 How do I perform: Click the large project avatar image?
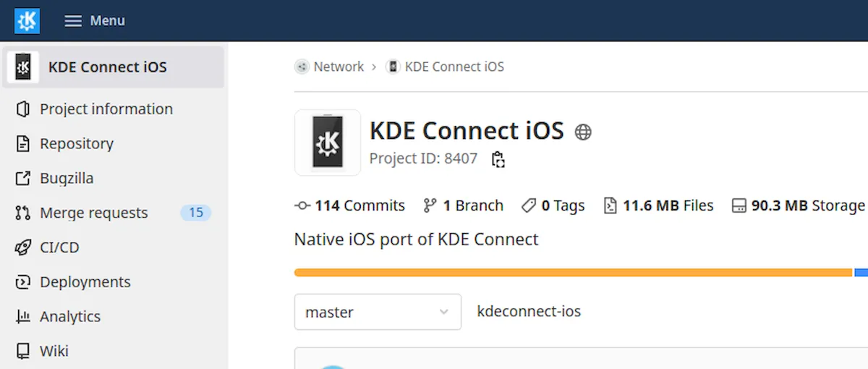(x=328, y=143)
